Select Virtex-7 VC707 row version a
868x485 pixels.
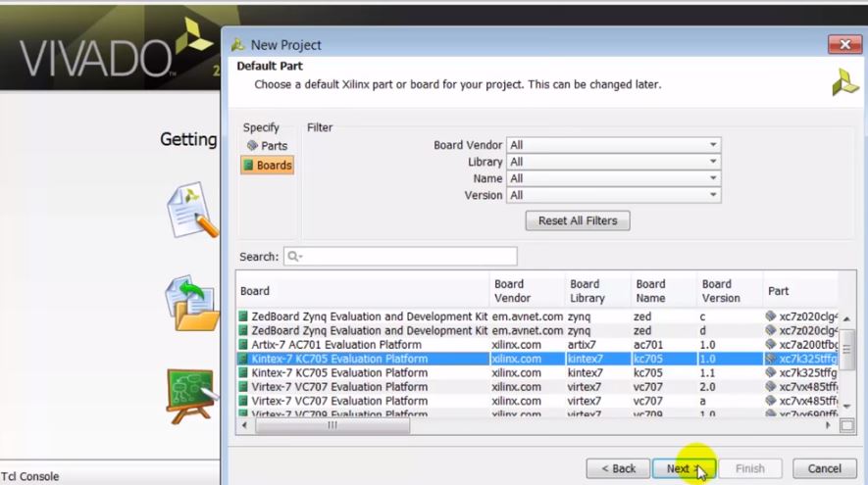(x=536, y=401)
